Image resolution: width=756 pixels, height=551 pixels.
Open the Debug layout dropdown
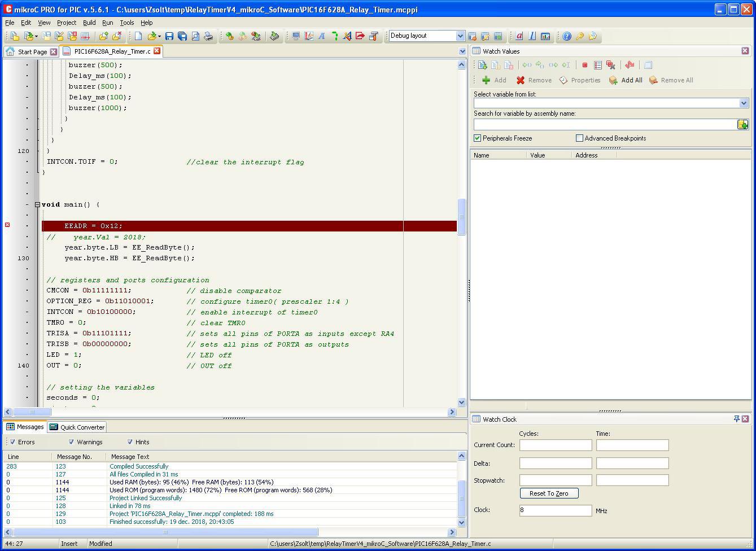coord(460,36)
